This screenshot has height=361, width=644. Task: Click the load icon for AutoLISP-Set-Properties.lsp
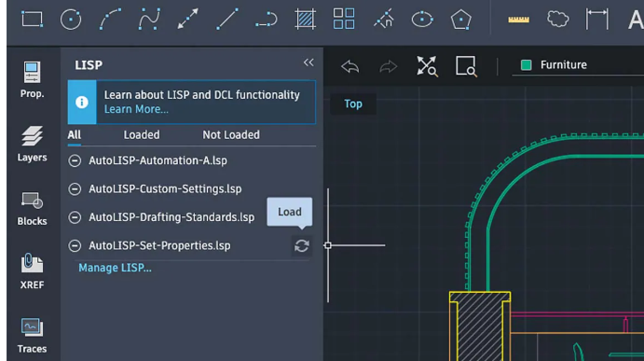pos(302,246)
